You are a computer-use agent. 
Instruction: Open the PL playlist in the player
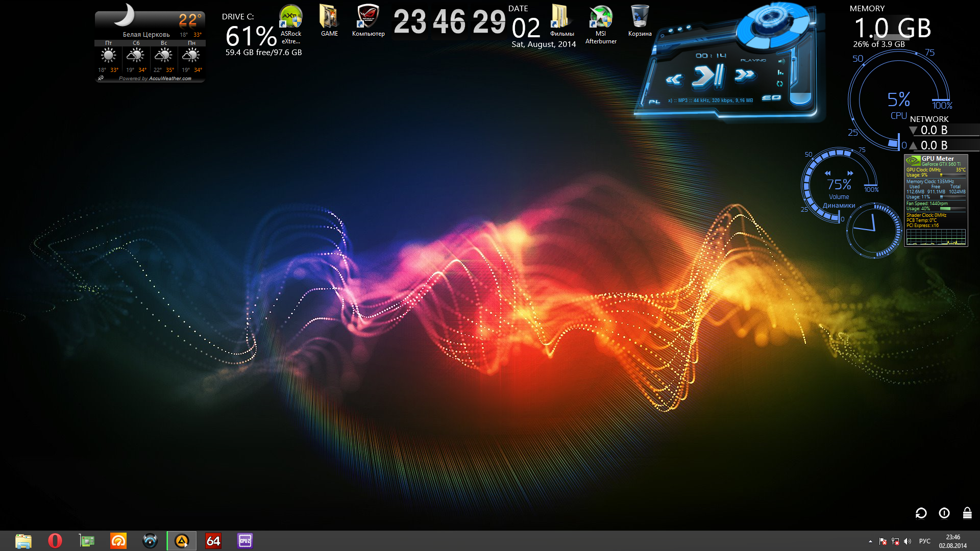654,102
